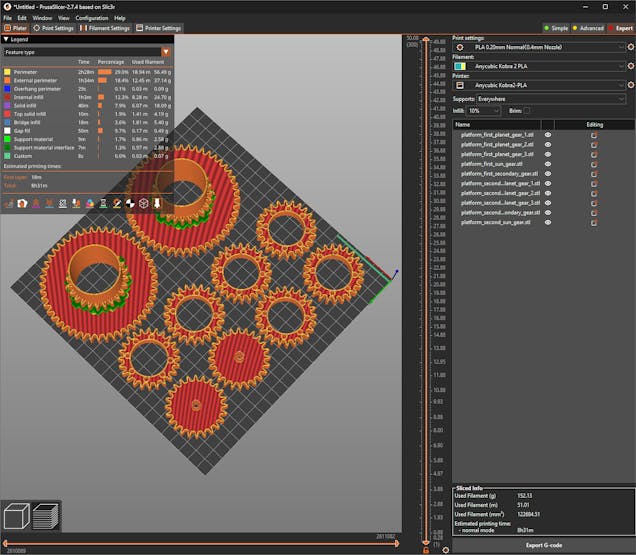Click the printer settings edit icon
The height and width of the screenshot is (555, 636).
(630, 86)
